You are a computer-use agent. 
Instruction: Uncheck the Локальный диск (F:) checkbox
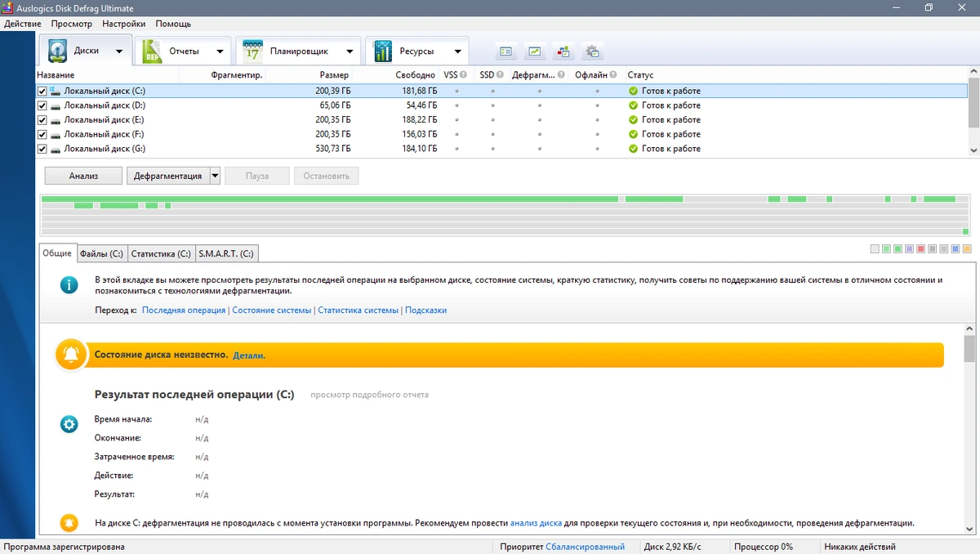pyautogui.click(x=42, y=134)
